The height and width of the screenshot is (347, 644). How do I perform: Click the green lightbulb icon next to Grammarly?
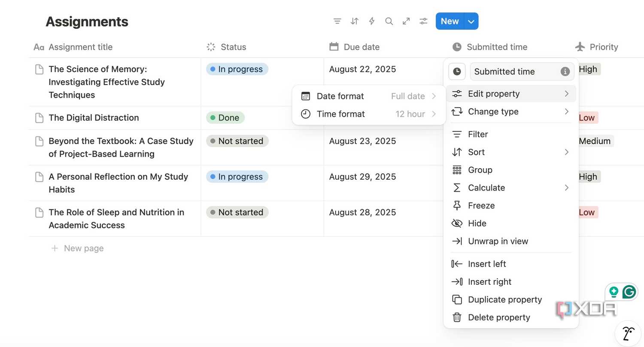(614, 292)
